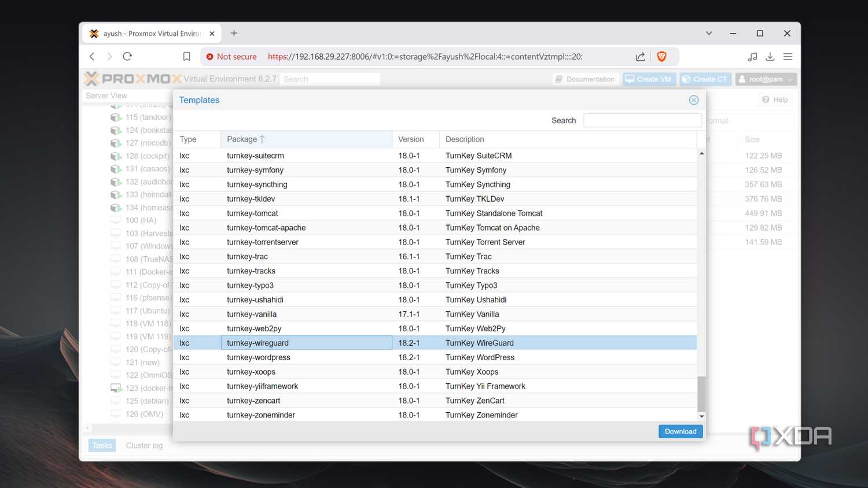868x488 pixels.
Task: Select the turnkey-tomcat-apache package
Action: point(266,228)
